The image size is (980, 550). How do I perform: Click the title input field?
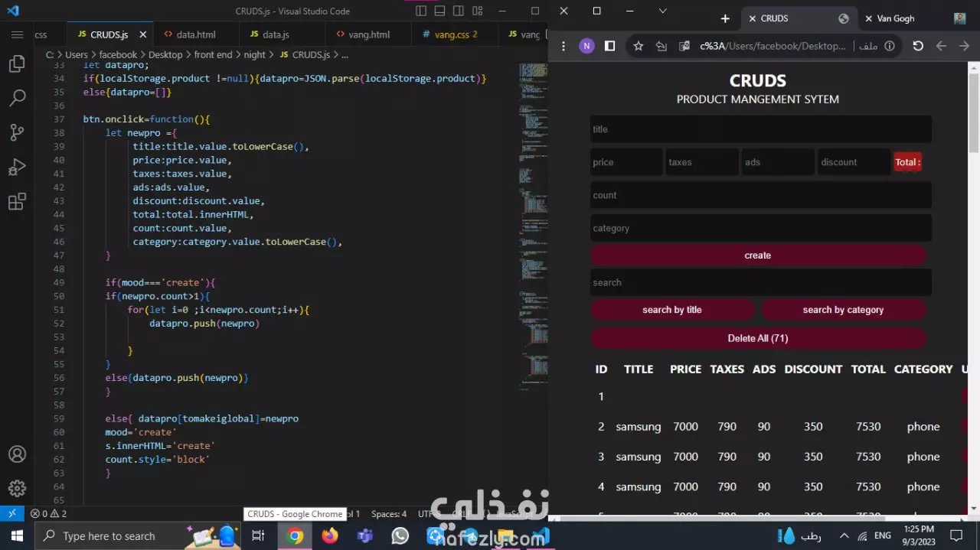coord(761,129)
